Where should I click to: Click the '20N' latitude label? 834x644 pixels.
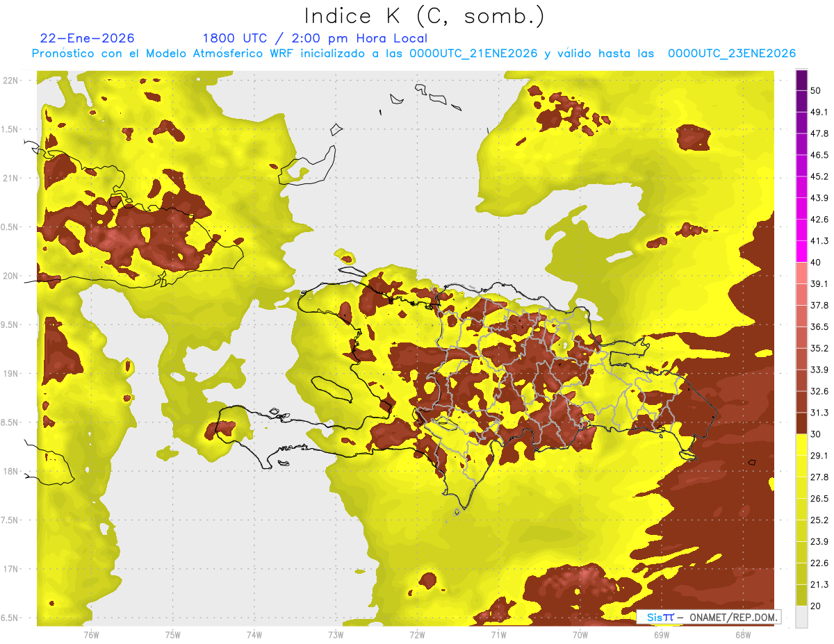pos(12,276)
